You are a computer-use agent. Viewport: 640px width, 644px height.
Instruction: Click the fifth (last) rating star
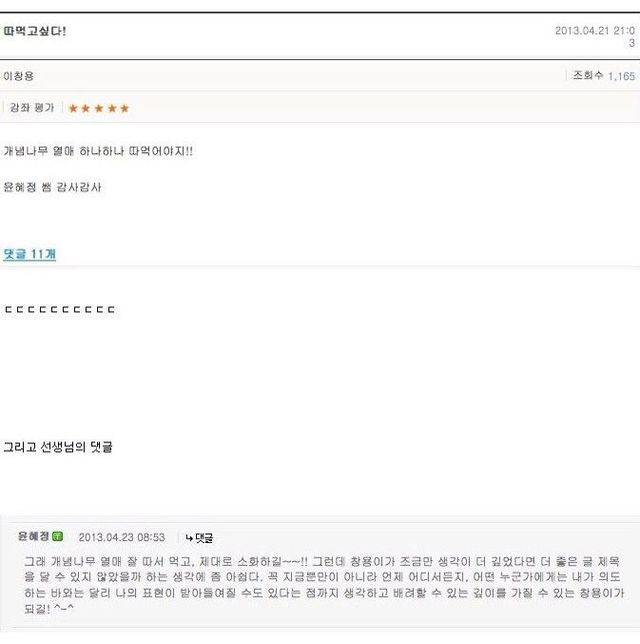124,108
